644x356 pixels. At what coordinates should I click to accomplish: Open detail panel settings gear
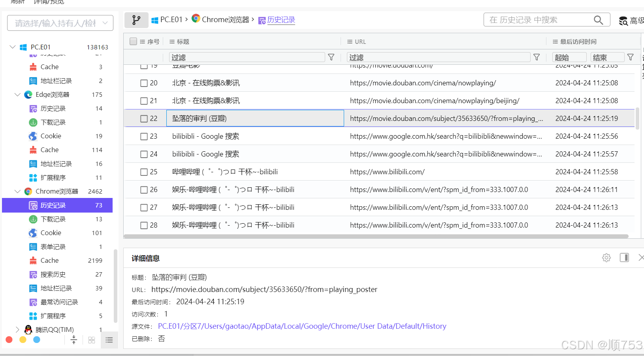click(x=606, y=258)
